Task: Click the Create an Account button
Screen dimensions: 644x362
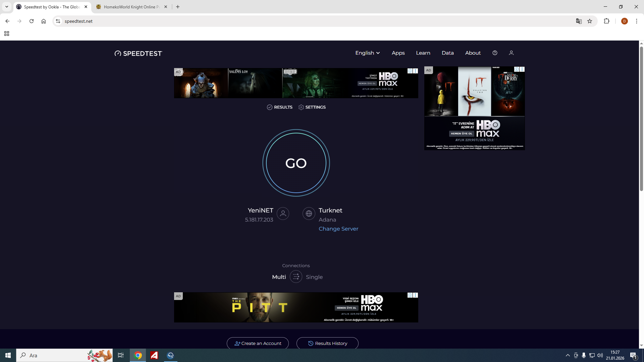Action: (x=258, y=343)
